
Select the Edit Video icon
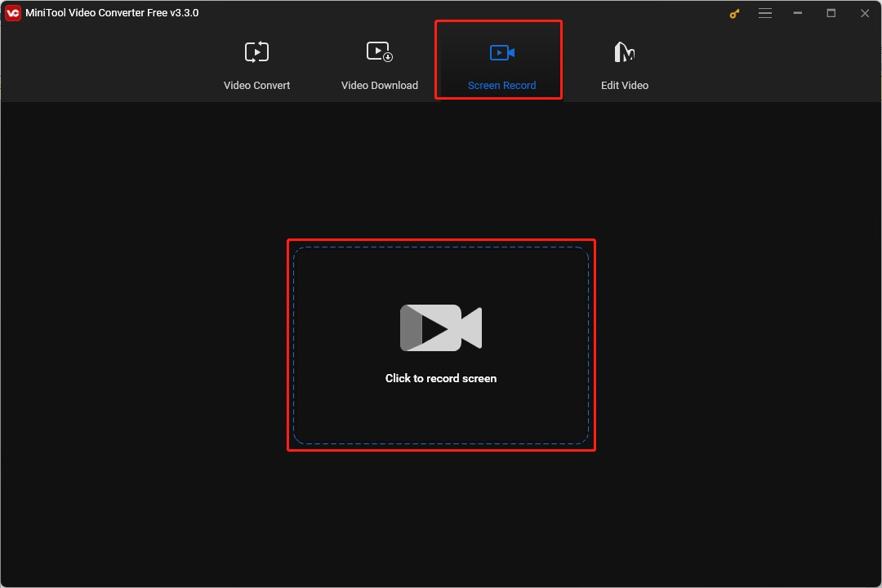pyautogui.click(x=624, y=51)
